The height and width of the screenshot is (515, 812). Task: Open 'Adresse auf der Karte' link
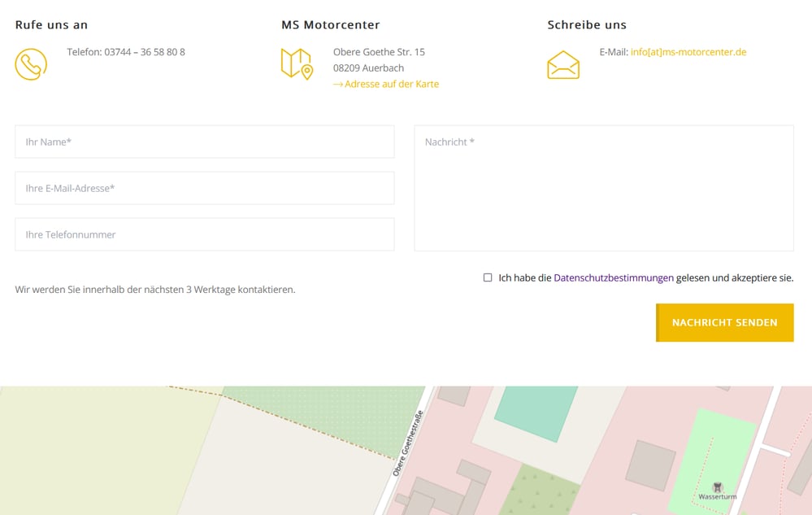386,84
